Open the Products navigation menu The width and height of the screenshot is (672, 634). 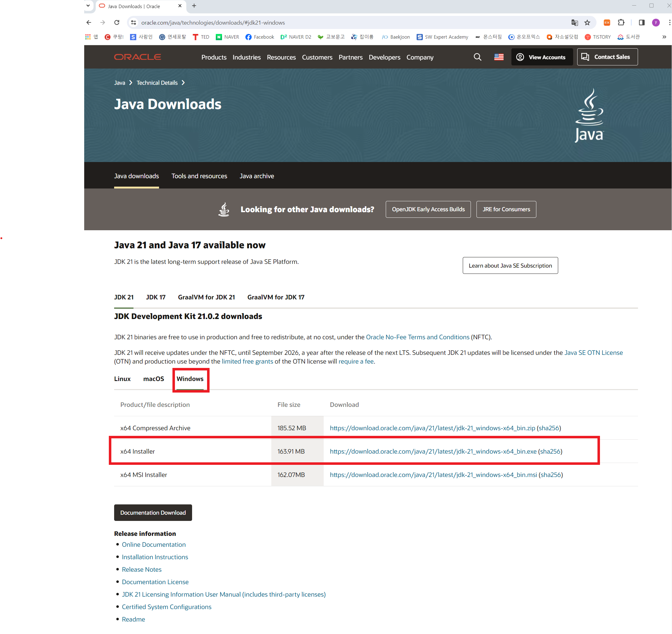[x=214, y=57]
